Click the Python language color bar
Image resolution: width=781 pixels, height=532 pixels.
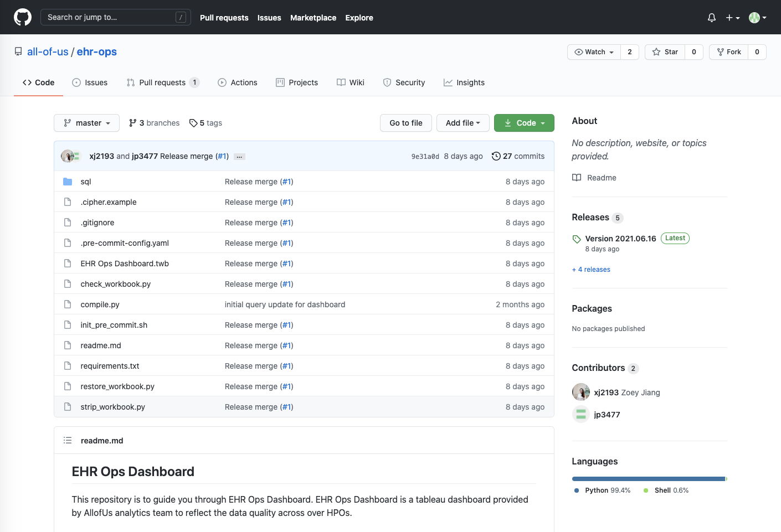[x=649, y=479]
